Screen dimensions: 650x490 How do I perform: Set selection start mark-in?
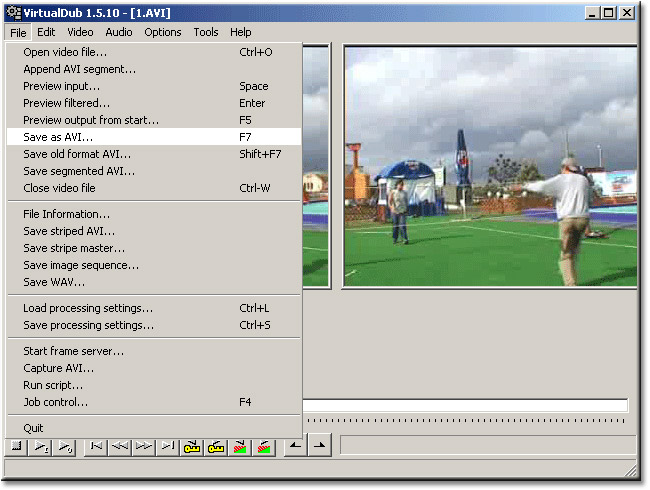296,446
